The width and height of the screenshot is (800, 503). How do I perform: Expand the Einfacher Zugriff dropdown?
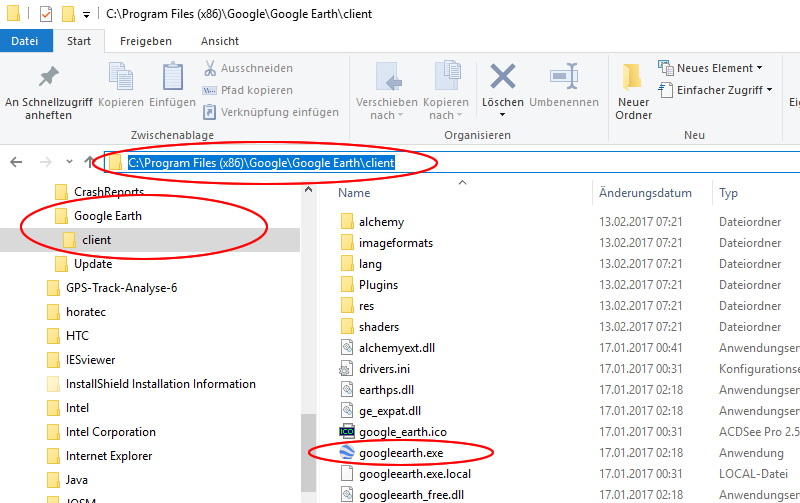coord(716,90)
